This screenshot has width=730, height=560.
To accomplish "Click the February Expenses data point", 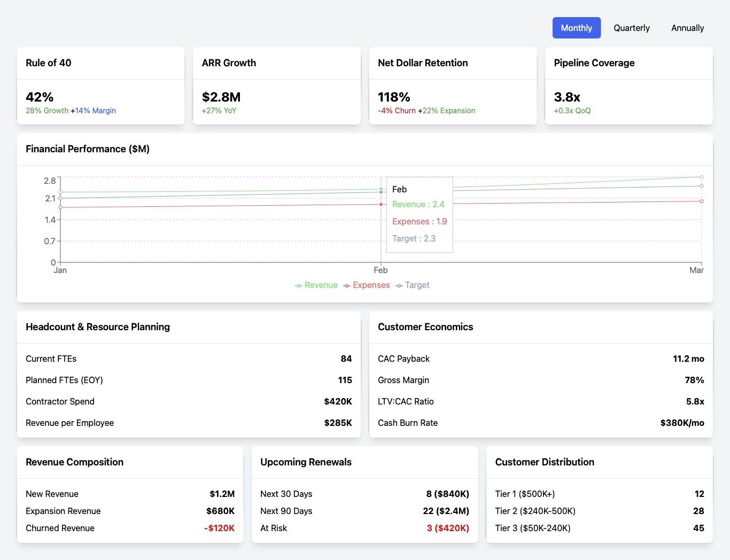I will pos(381,204).
